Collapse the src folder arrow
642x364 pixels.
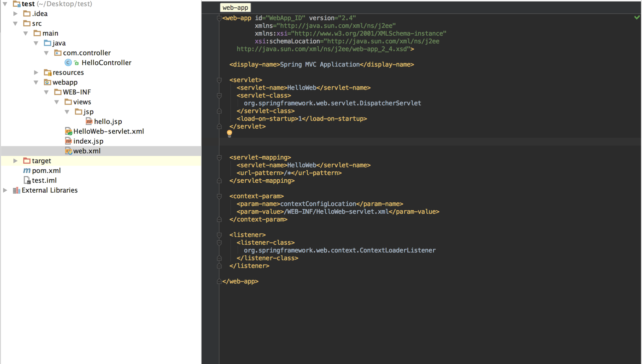point(15,23)
